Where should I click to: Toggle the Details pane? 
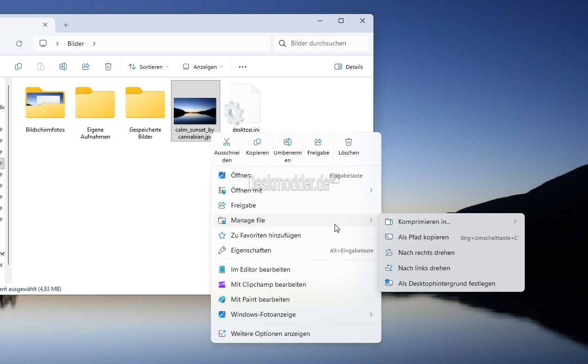click(x=349, y=67)
